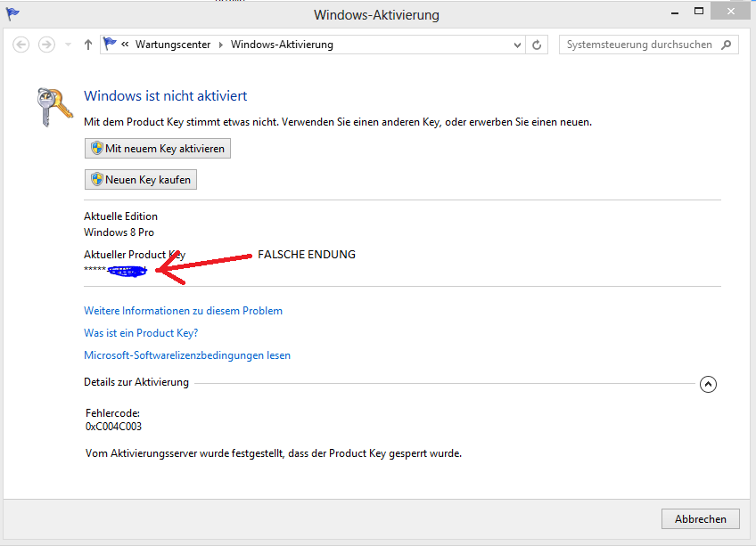Read Microsoft-Softwarelizenzbedingungen lesen link
This screenshot has height=546, width=756.
[x=187, y=355]
